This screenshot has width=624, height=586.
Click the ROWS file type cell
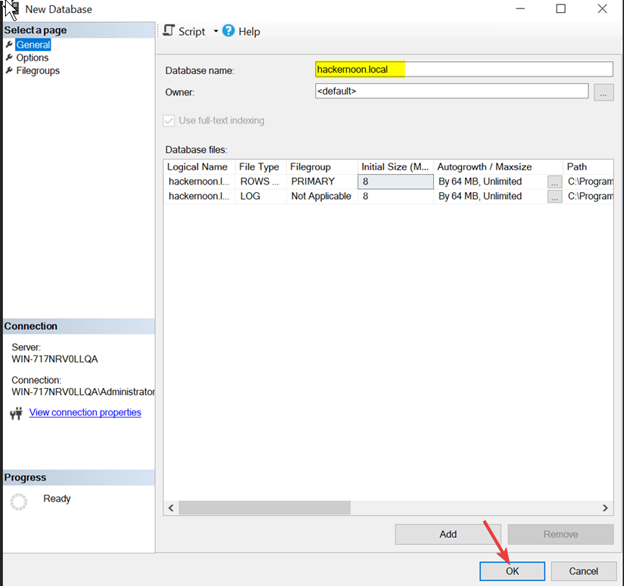coord(261,181)
